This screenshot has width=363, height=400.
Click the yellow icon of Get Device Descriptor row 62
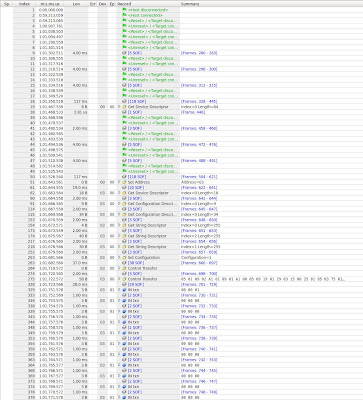[x=124, y=193]
